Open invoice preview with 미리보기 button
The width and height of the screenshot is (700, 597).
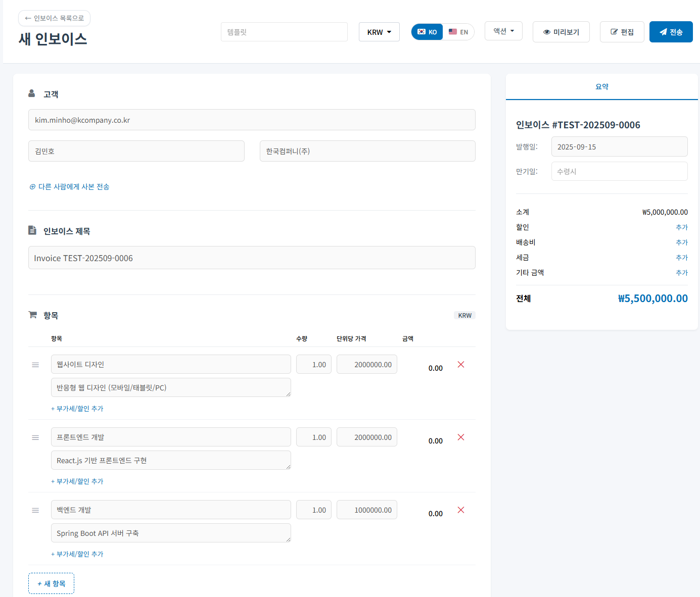click(x=561, y=32)
